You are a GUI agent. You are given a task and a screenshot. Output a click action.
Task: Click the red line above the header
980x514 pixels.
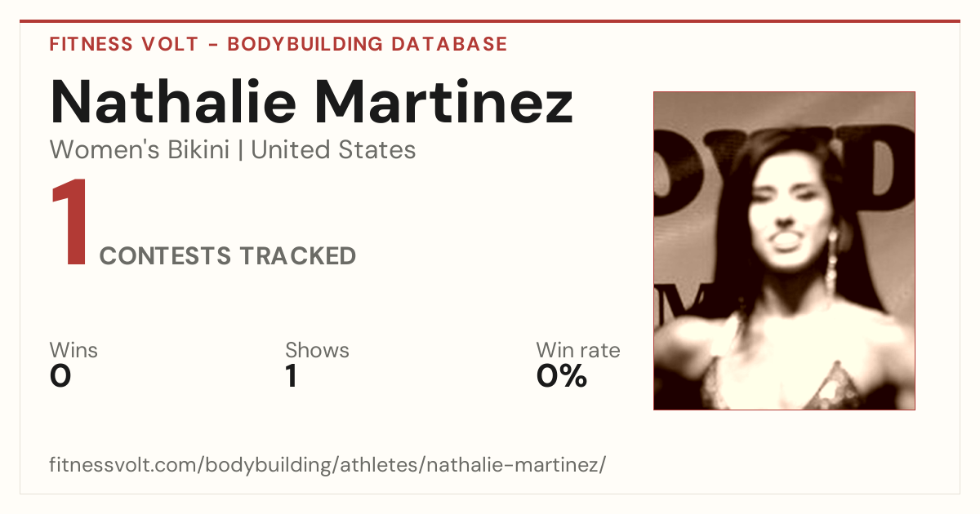[490, 21]
